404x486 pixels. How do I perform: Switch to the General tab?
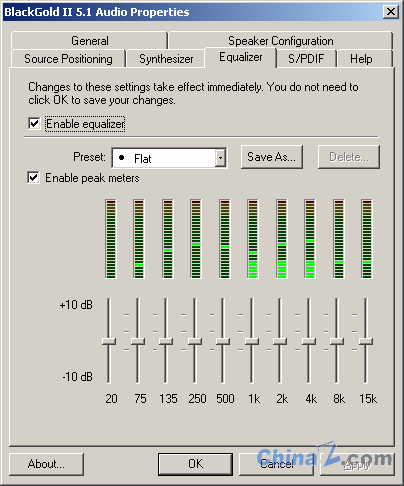click(x=89, y=41)
